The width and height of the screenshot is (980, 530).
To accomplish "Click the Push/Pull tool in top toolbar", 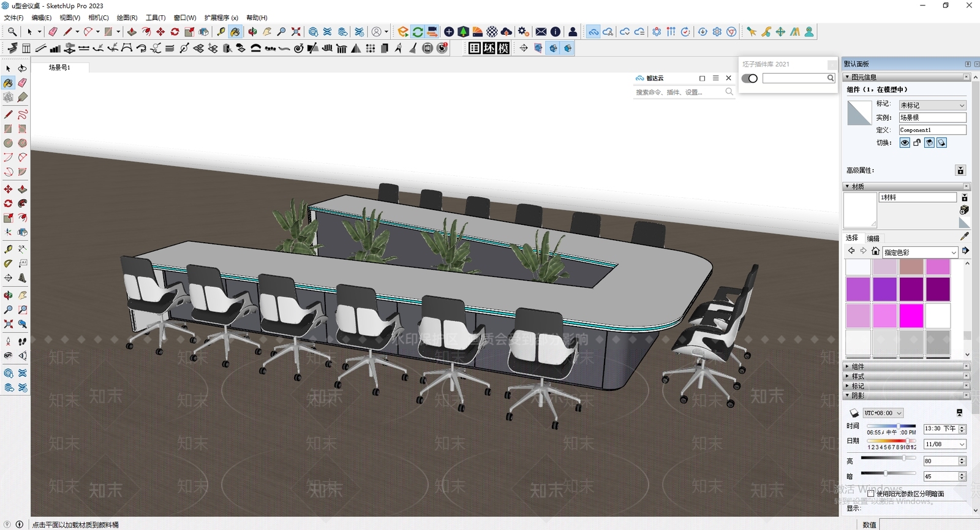I will pos(132,32).
